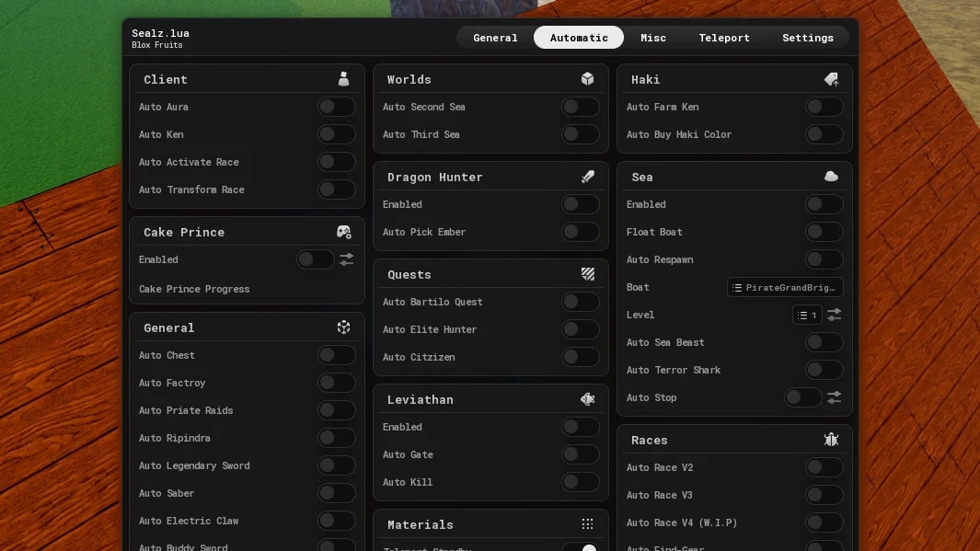
Task: Click the Dragon Hunter sword icon
Action: pos(587,177)
